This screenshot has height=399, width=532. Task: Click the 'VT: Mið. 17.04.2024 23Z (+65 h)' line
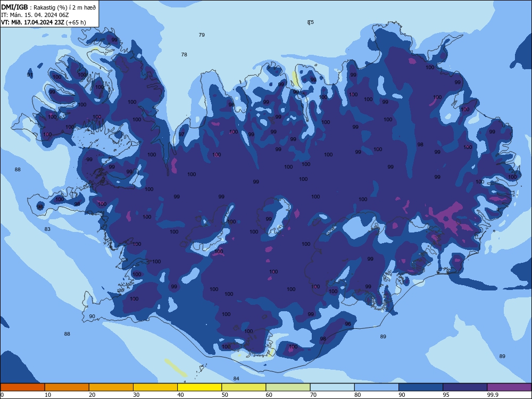[44, 22]
